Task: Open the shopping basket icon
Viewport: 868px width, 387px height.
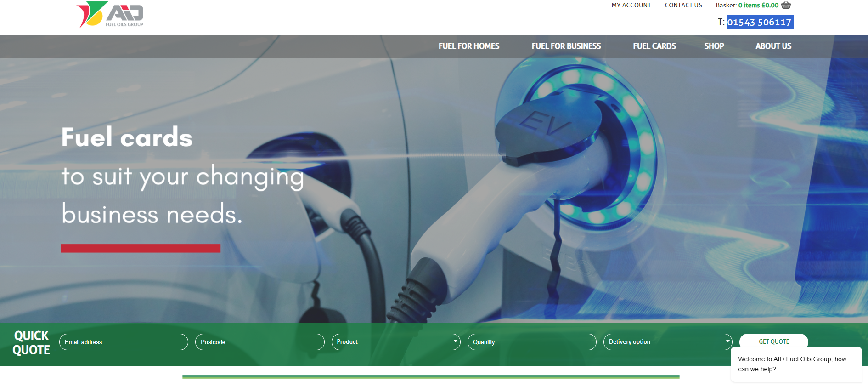Action: pyautogui.click(x=786, y=5)
